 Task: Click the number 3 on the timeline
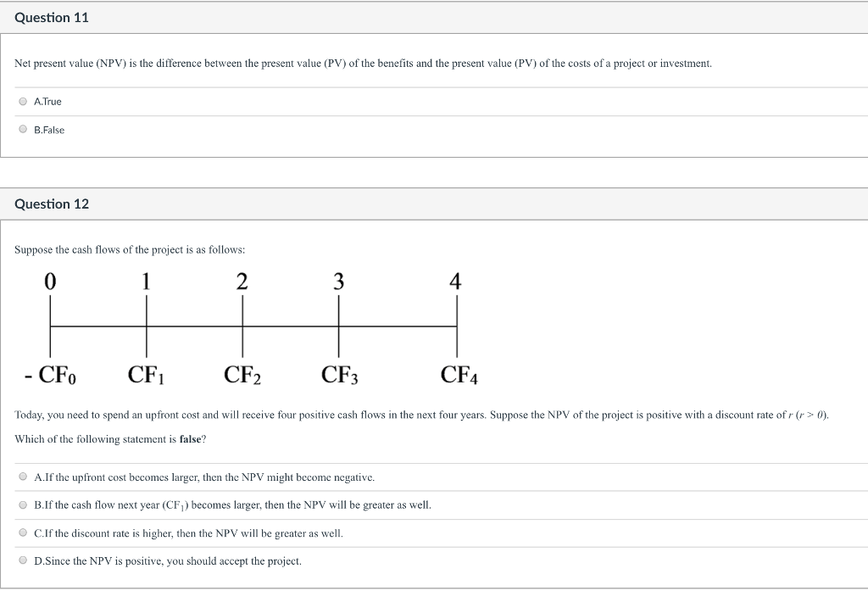point(338,282)
